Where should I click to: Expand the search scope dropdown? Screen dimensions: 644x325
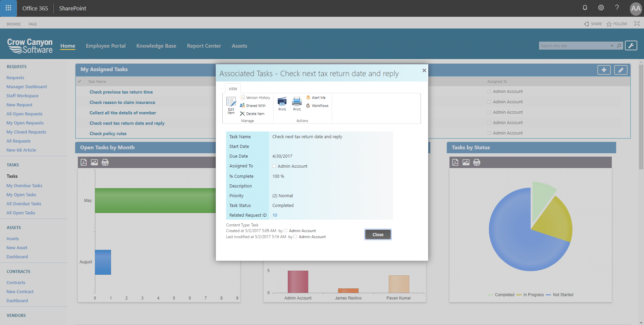click(611, 45)
